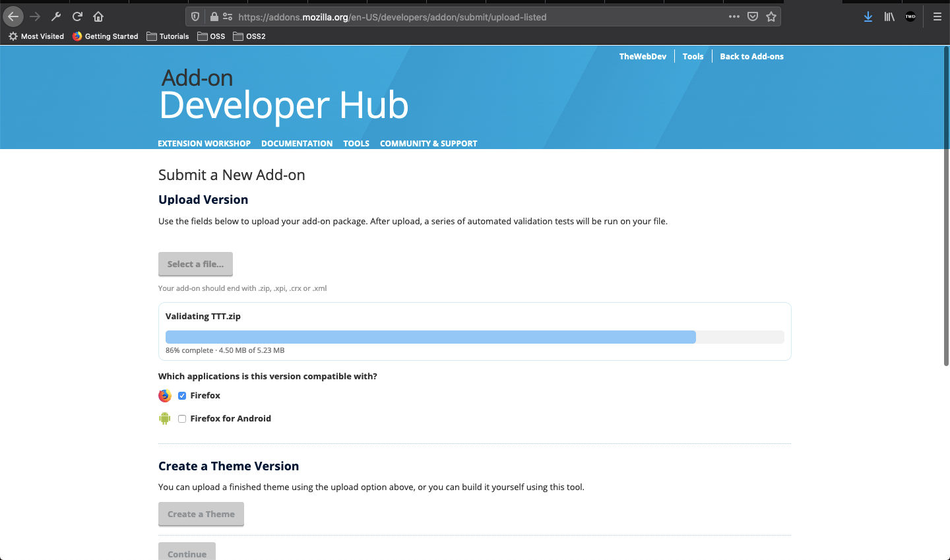Viewport: 950px width, 560px height.
Task: Reload the page
Action: [77, 16]
